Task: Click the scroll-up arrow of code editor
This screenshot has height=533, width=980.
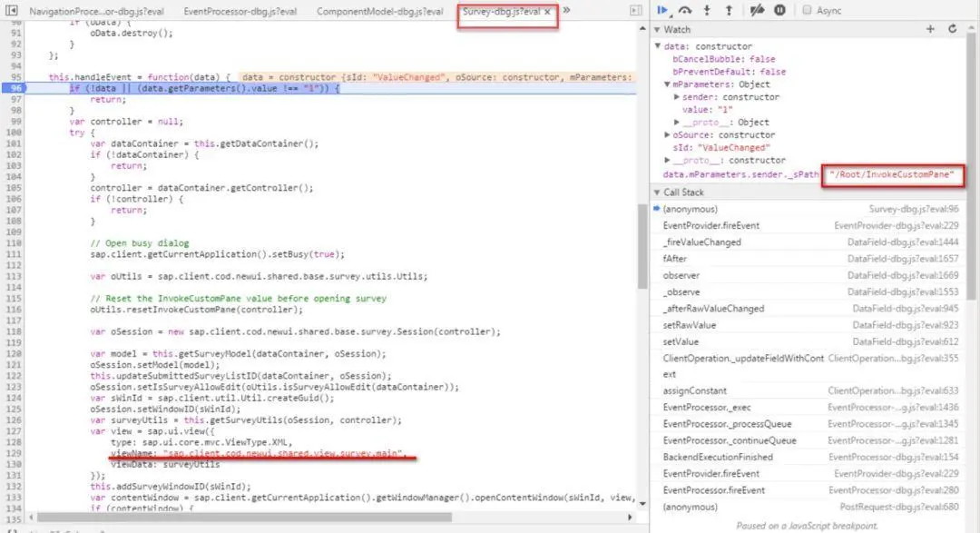Action: 642,29
